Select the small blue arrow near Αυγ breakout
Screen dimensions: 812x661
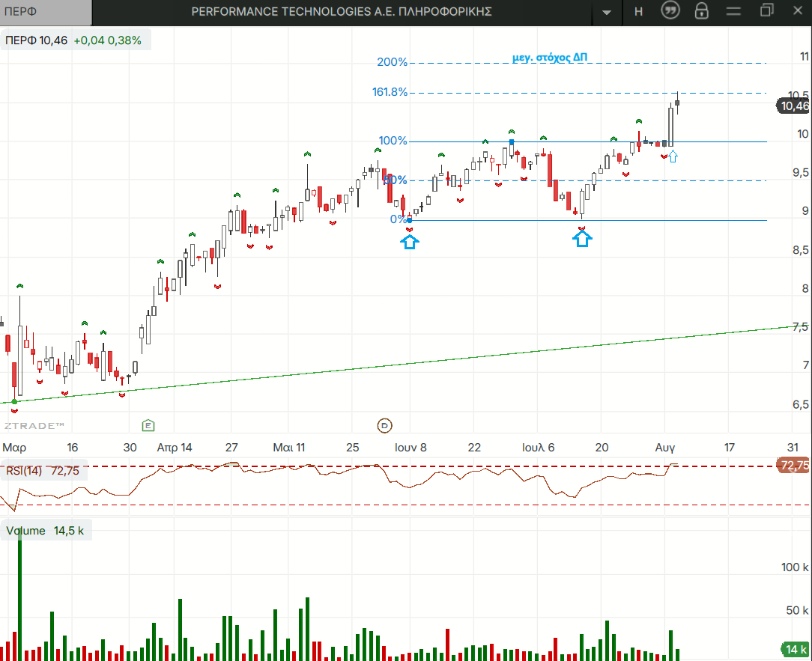pyautogui.click(x=673, y=156)
